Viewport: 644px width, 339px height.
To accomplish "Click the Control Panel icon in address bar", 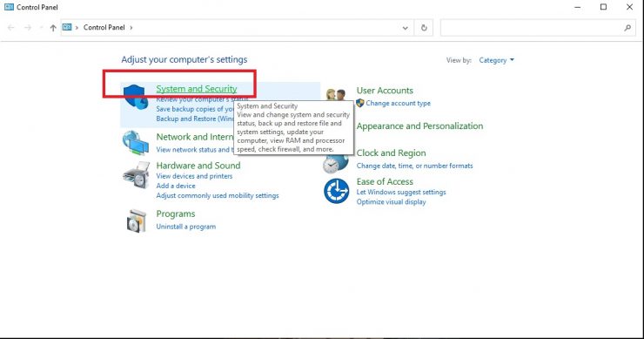I will pos(67,27).
